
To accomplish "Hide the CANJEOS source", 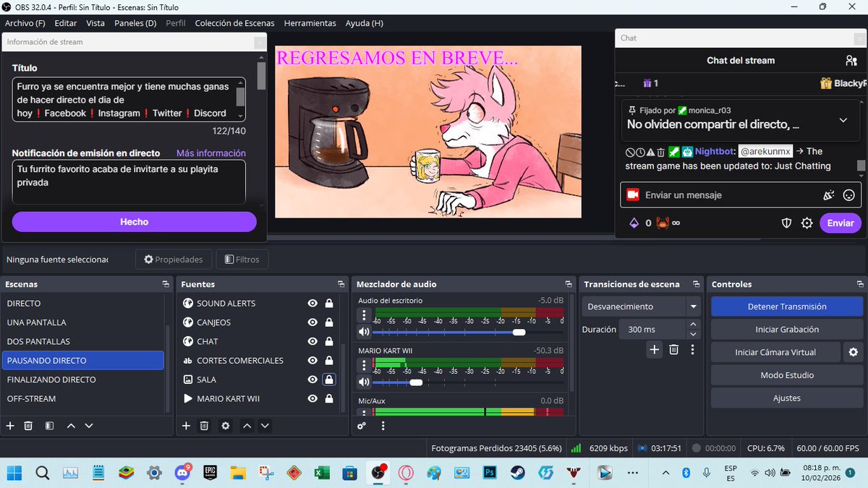I will pos(312,322).
